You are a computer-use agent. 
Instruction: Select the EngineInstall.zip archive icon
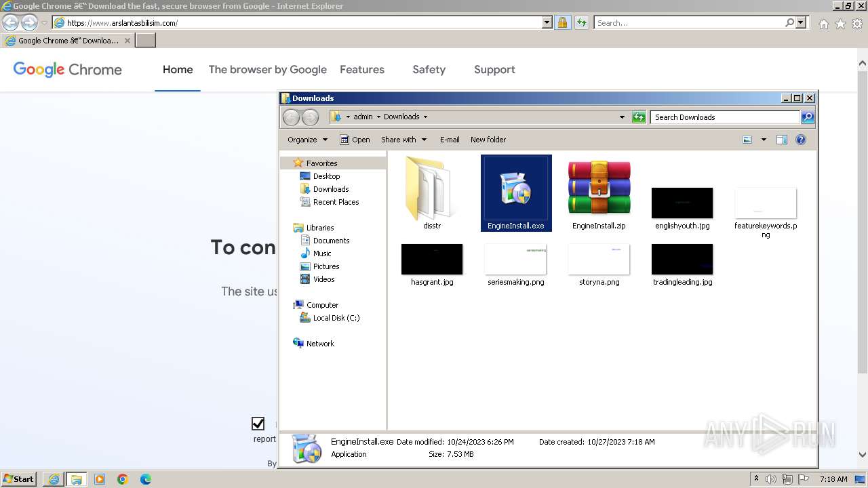[599, 188]
